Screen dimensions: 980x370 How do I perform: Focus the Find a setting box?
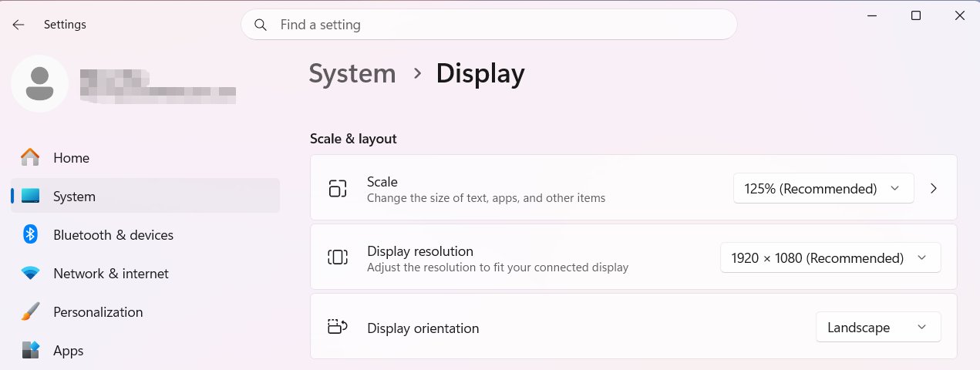[489, 25]
